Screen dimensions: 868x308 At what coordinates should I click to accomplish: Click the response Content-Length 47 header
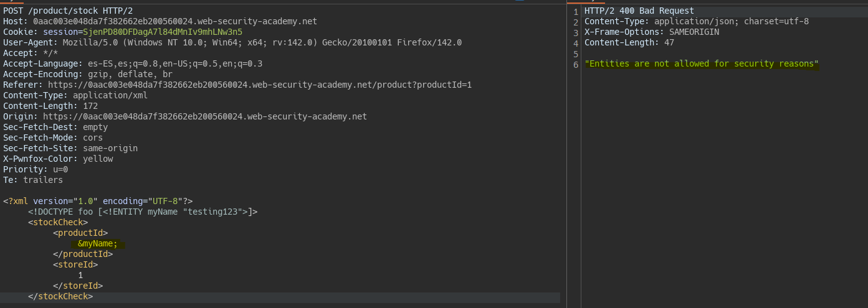629,42
